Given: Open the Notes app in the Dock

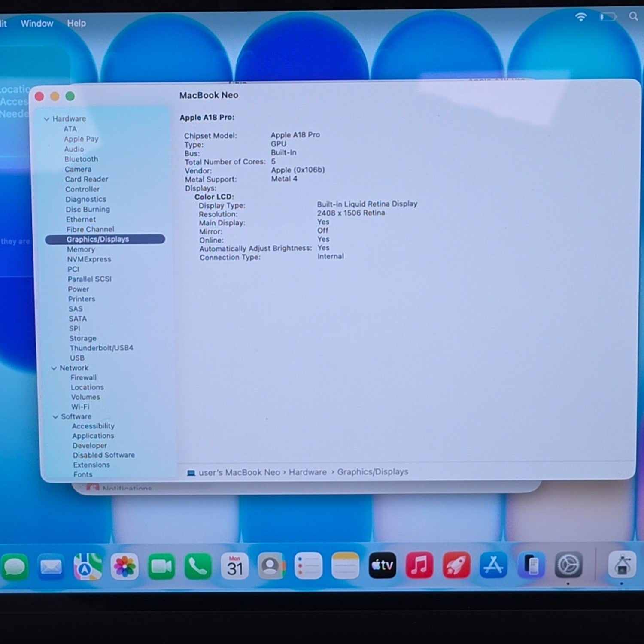Looking at the screenshot, I should 345,566.
